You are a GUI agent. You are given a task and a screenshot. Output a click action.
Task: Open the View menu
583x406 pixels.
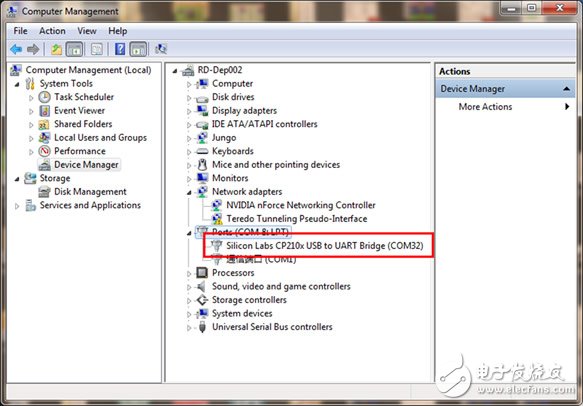pyautogui.click(x=87, y=31)
